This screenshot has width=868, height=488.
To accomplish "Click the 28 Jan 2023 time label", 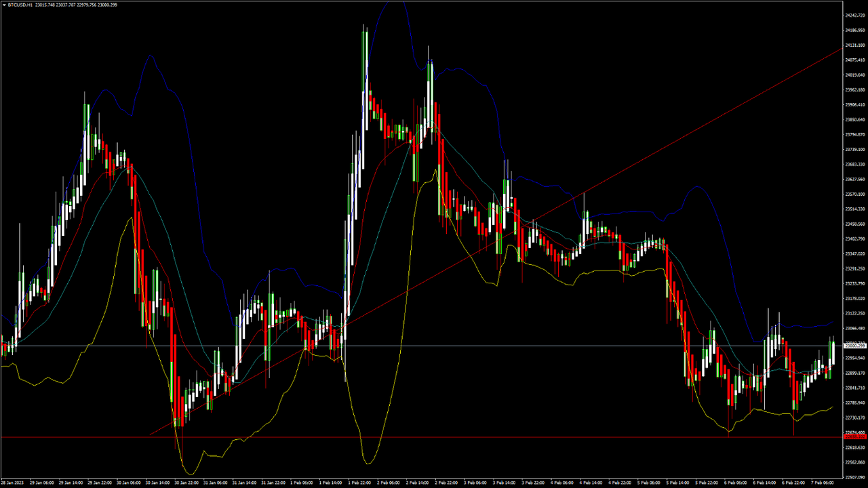I will point(12,483).
